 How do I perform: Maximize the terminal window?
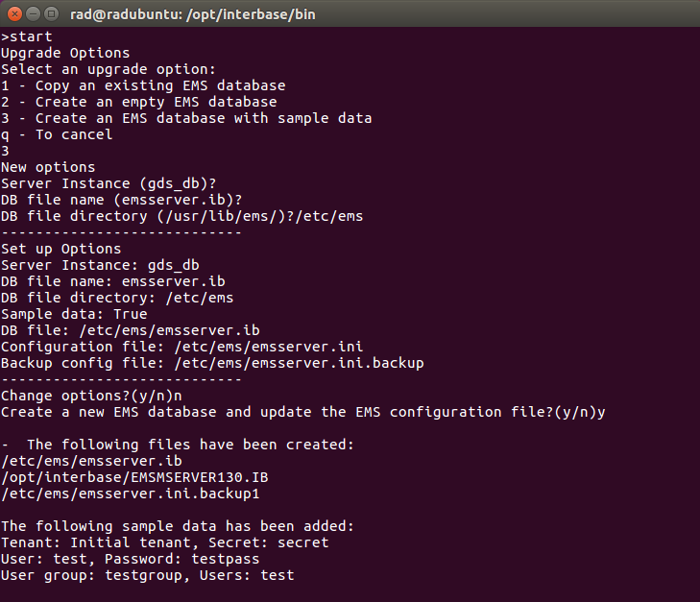(x=52, y=14)
